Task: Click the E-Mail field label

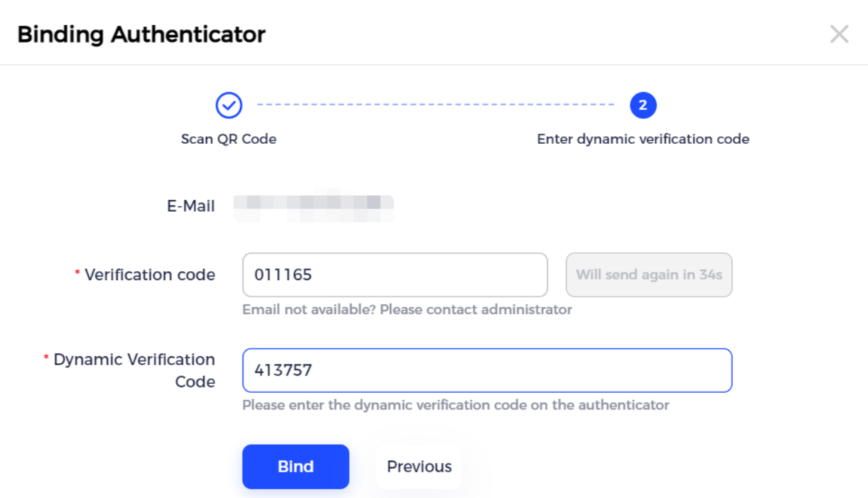Action: 191,206
